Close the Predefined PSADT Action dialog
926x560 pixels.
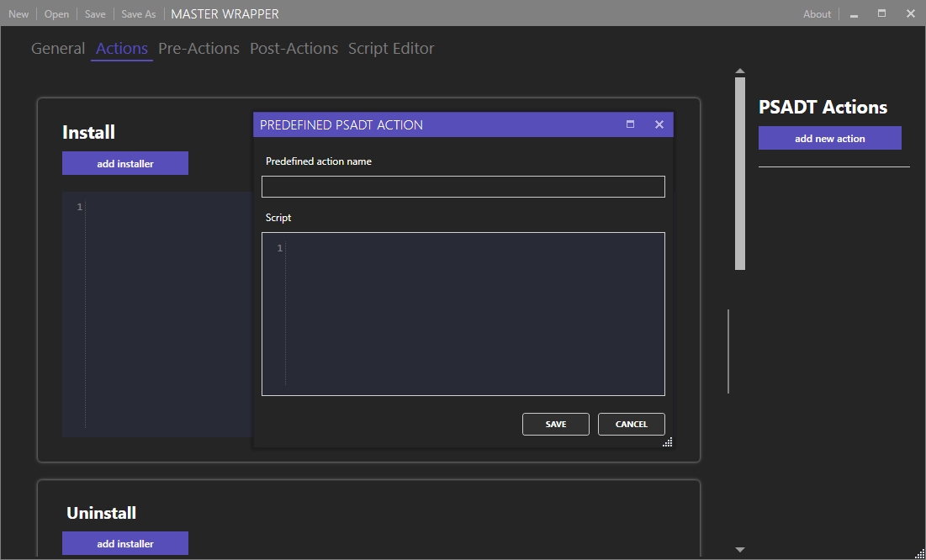click(659, 124)
